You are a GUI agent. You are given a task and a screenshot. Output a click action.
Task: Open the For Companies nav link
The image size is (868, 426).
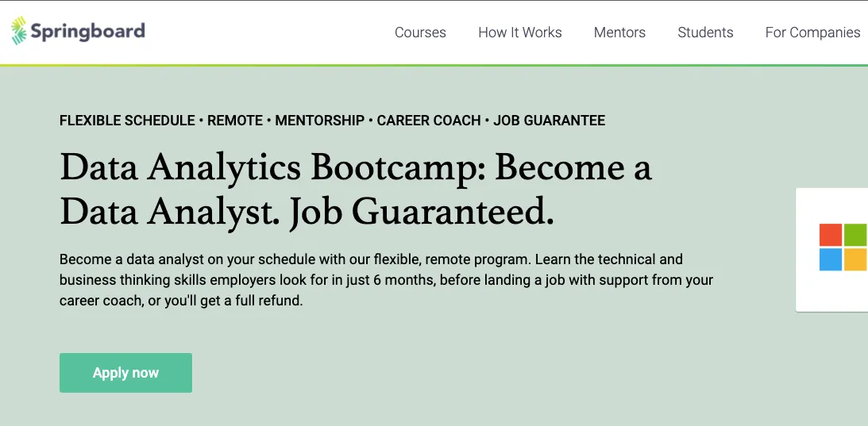pos(812,33)
